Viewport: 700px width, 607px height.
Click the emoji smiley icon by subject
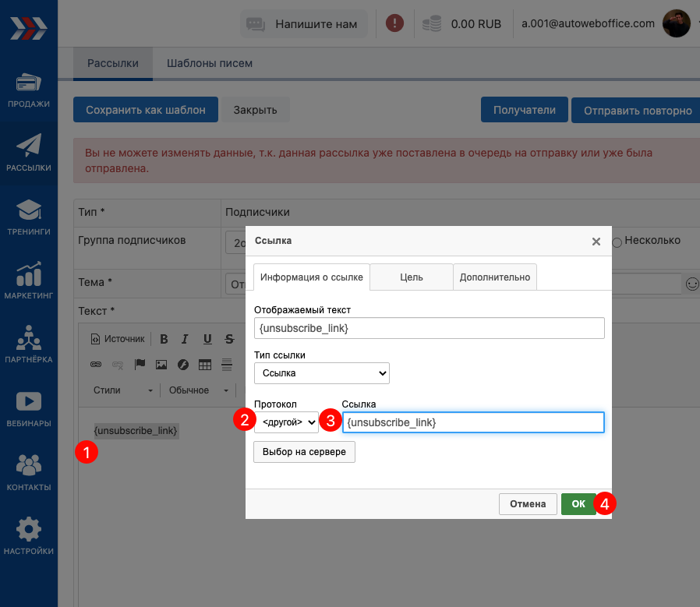point(692,284)
